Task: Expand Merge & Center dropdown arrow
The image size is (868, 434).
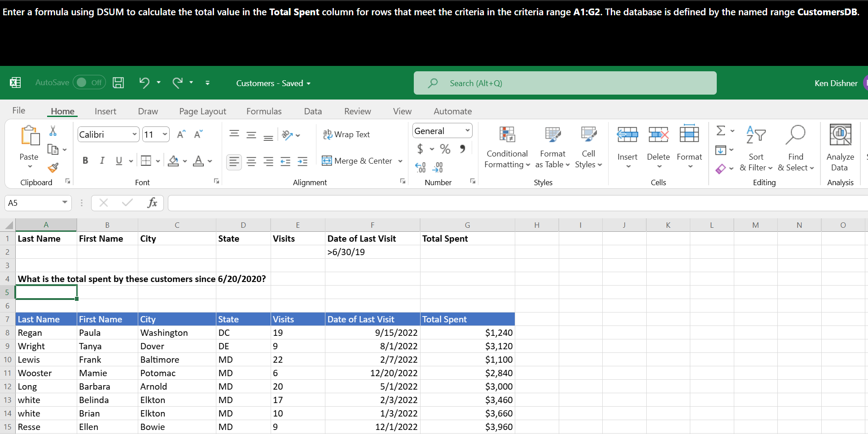Action: pyautogui.click(x=400, y=161)
